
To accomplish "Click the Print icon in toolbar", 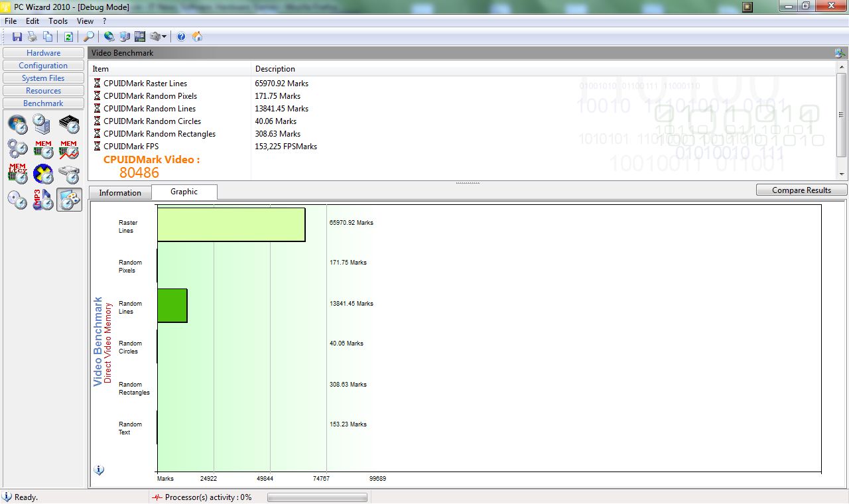I will [32, 36].
